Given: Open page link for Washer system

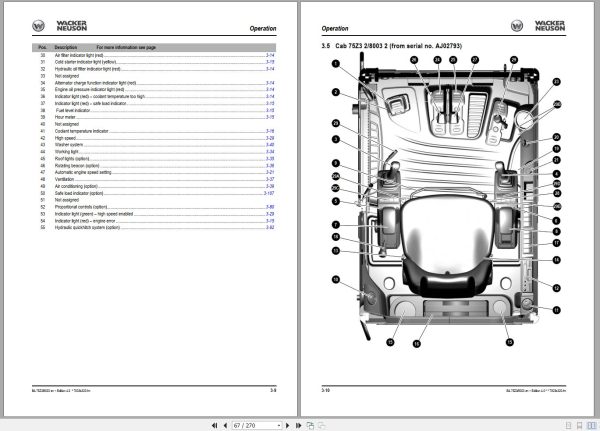Looking at the screenshot, I should [x=270, y=145].
